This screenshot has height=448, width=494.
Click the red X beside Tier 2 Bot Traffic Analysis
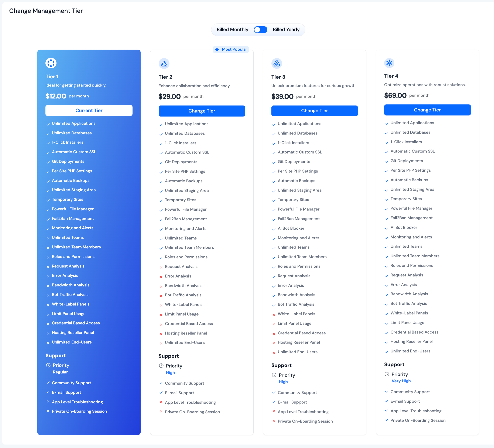(161, 296)
